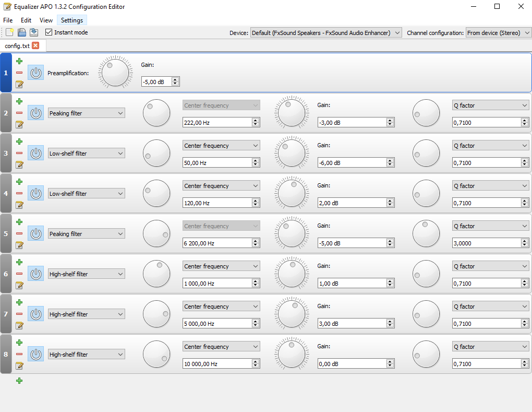Switch off the 10 000,00 Hz High-shelf filter
The image size is (532, 412).
(35, 354)
